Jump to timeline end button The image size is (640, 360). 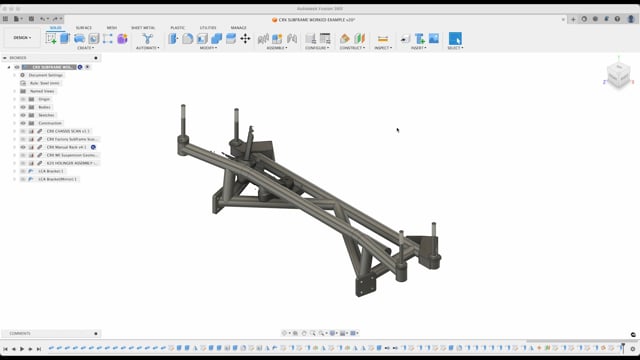tap(39, 349)
